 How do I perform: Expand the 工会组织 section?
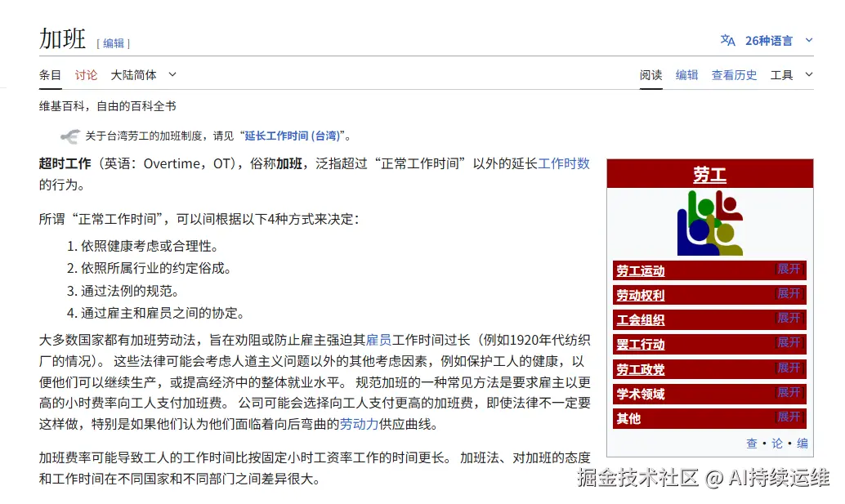pos(788,319)
